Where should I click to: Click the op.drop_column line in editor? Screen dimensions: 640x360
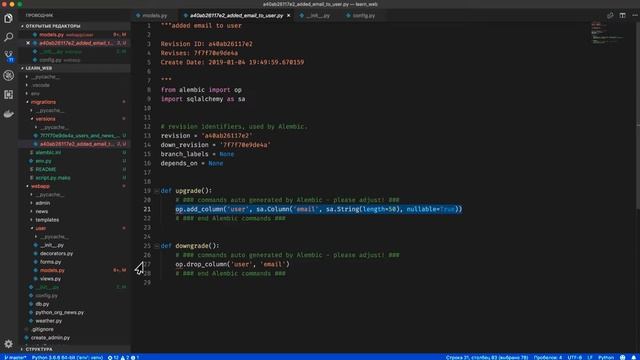pos(232,264)
